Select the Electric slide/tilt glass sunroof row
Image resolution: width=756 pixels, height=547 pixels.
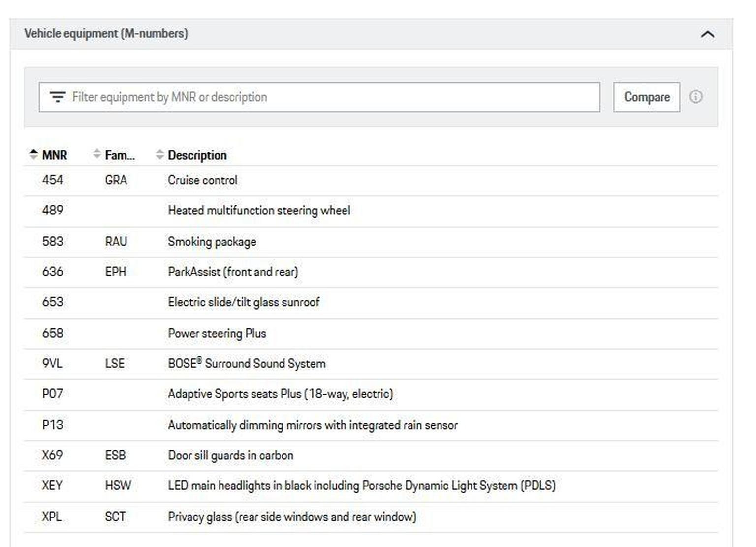371,303
